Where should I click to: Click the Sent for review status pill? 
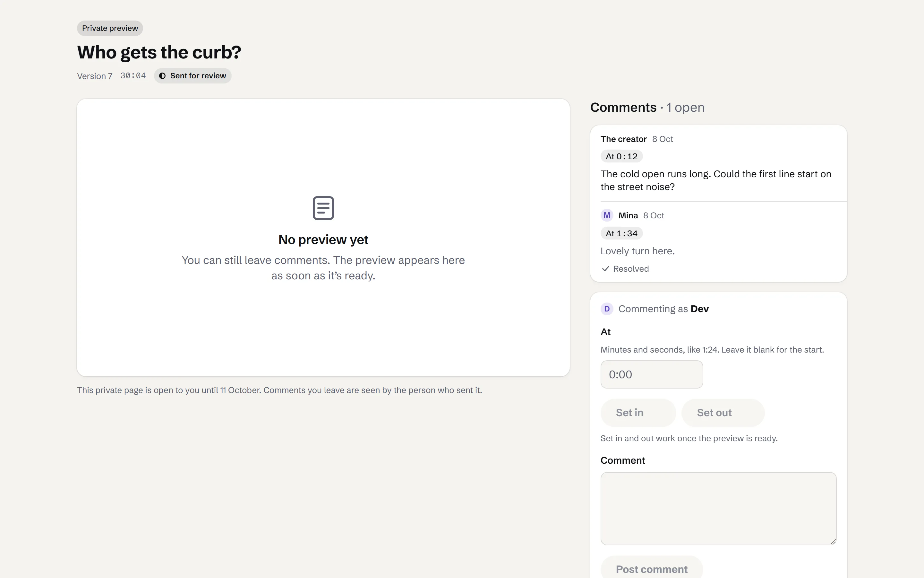pos(193,76)
